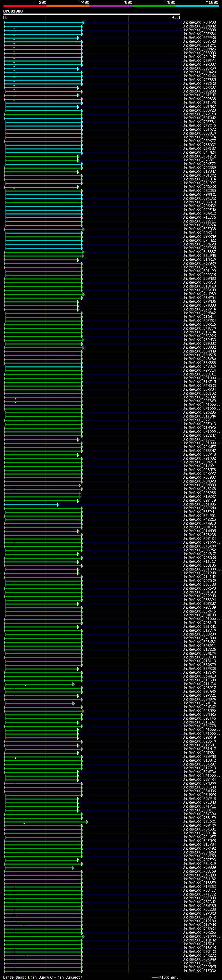Screen dimensions: 222x980
Task: Select the BP091080 query name label
Action: click(13, 11)
